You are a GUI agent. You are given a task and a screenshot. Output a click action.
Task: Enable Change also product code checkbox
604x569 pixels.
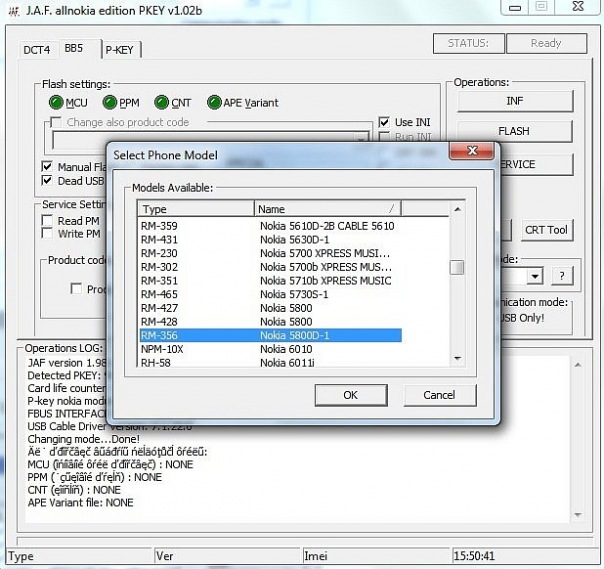(56, 122)
